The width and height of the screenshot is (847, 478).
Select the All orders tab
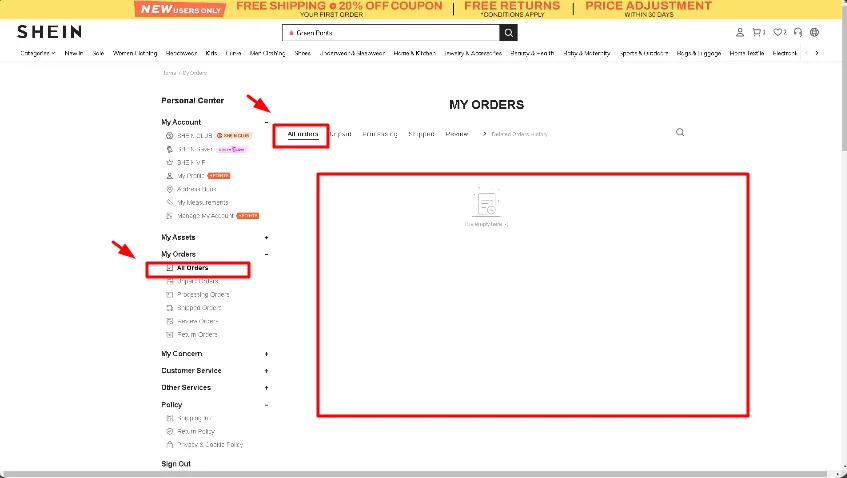tap(302, 134)
